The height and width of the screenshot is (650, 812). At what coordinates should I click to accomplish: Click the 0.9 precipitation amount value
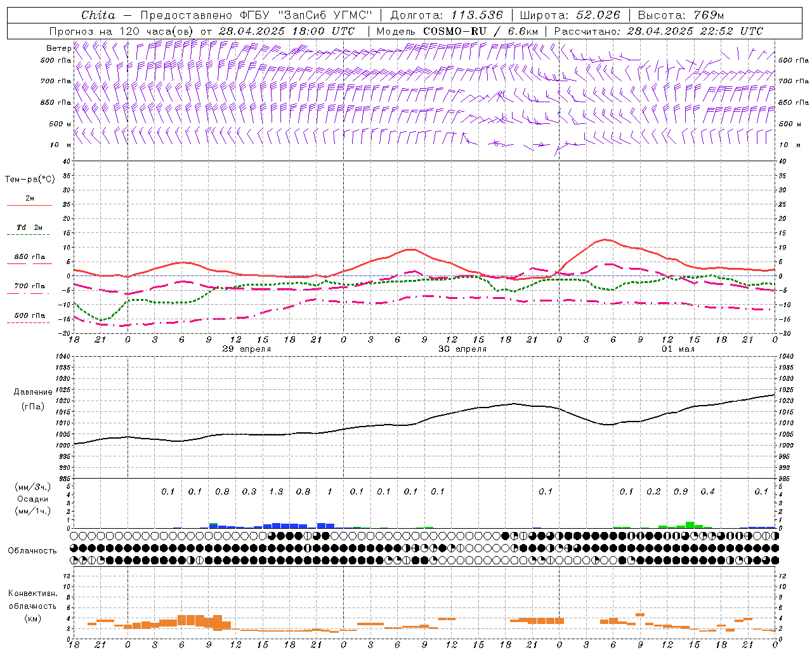[681, 492]
